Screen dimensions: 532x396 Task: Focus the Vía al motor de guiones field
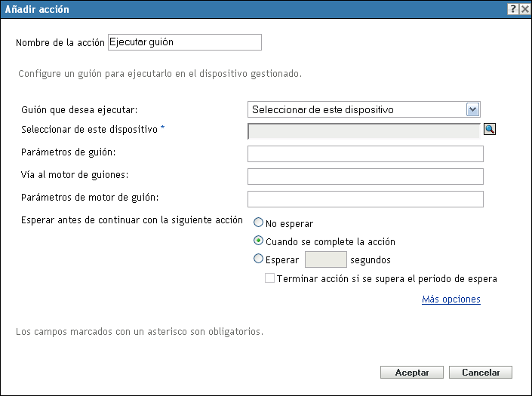point(365,177)
